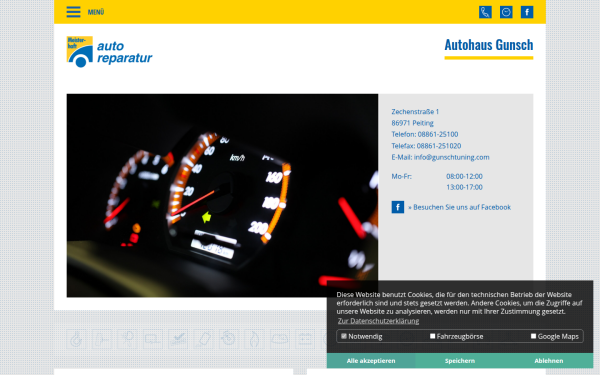This screenshot has height=375, width=600.
Task: Open the phone contact icon in header
Action: point(485,12)
